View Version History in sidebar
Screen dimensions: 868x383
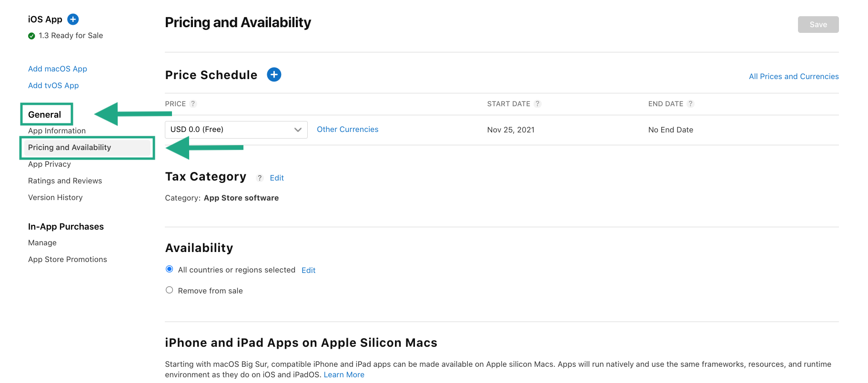(x=55, y=197)
